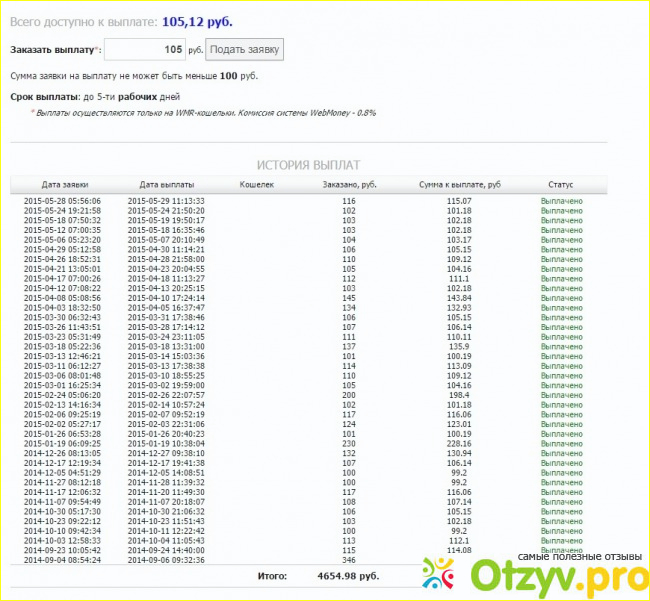Click "Выплачено" status in the first row
Screen dimensions: 650x601
[x=561, y=201]
